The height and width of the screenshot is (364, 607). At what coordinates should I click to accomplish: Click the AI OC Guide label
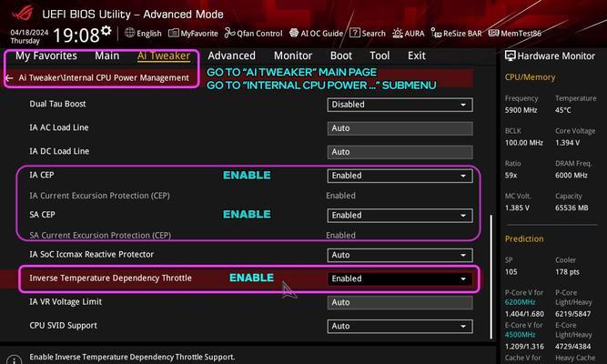coord(321,34)
